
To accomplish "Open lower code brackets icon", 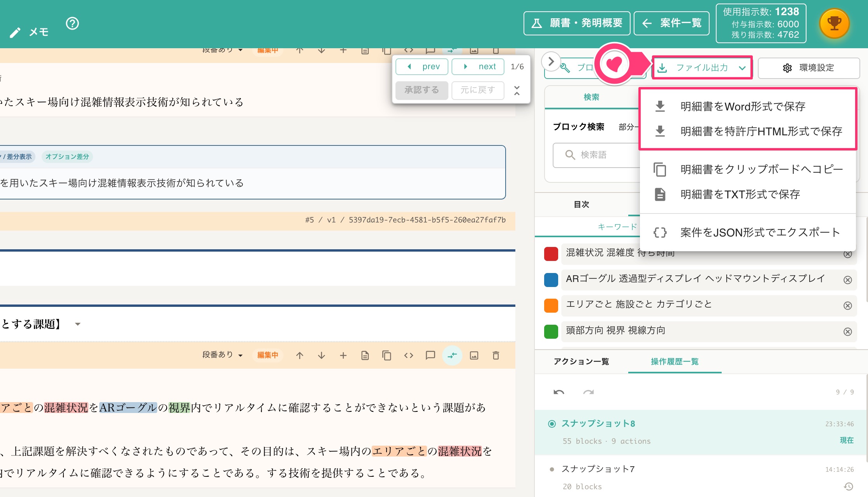I will (408, 355).
